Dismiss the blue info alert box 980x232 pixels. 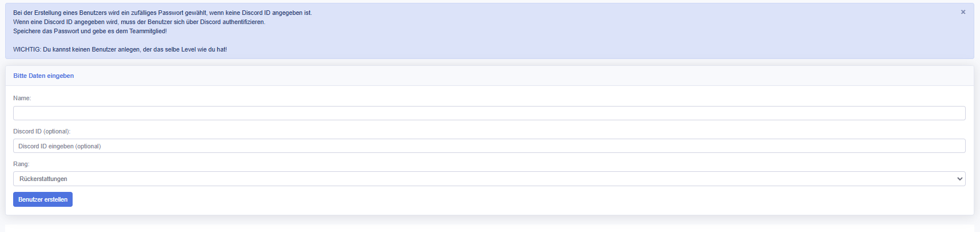(963, 12)
